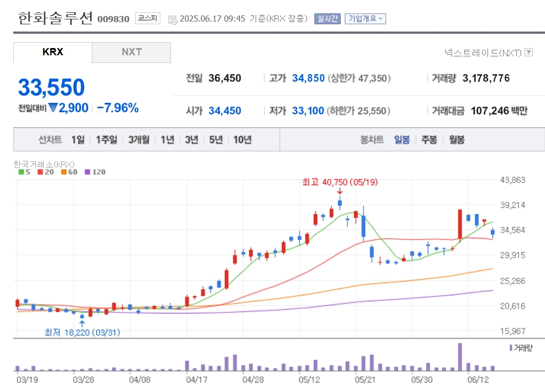Image resolution: width=545 pixels, height=392 pixels.
Task: Click the lower limit text 하한가 25,550
Action: (x=359, y=111)
